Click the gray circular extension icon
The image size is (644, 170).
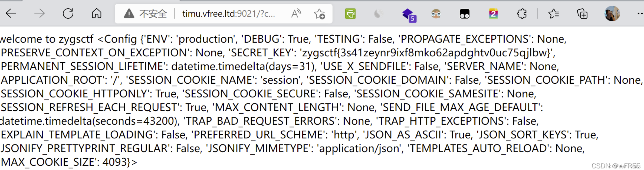[379, 14]
